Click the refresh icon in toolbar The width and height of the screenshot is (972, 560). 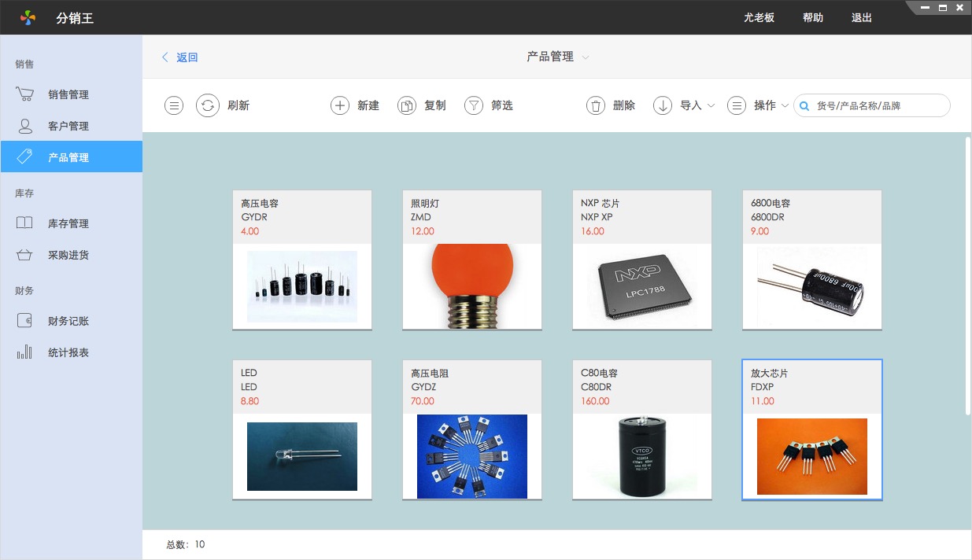[x=208, y=105]
